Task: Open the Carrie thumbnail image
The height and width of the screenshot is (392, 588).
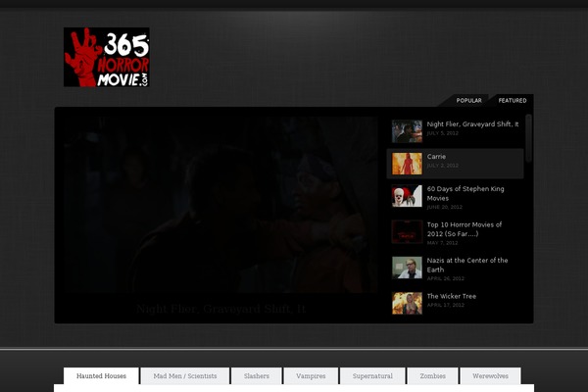Action: tap(407, 164)
